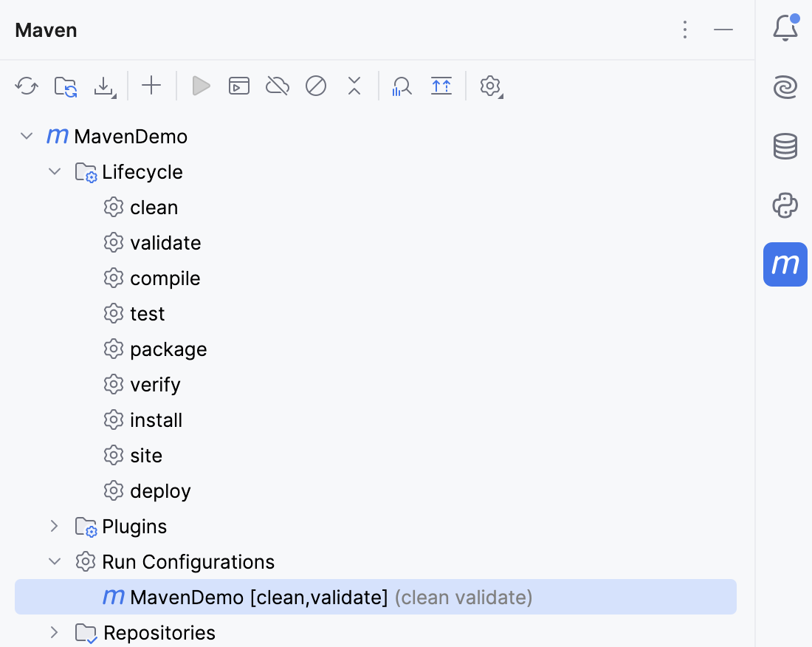This screenshot has width=812, height=647.
Task: Select the package lifecycle goal
Action: coord(168,349)
